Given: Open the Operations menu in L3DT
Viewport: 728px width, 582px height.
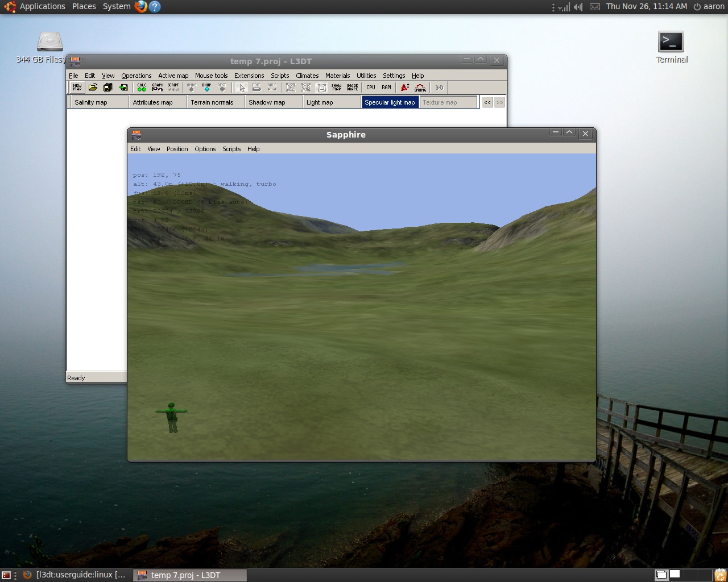Looking at the screenshot, I should click(x=136, y=76).
